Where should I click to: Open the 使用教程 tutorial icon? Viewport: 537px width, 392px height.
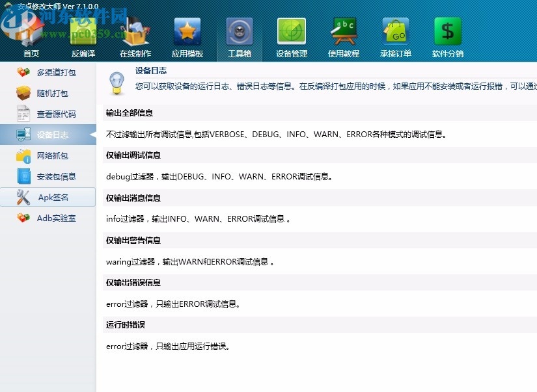[343, 29]
